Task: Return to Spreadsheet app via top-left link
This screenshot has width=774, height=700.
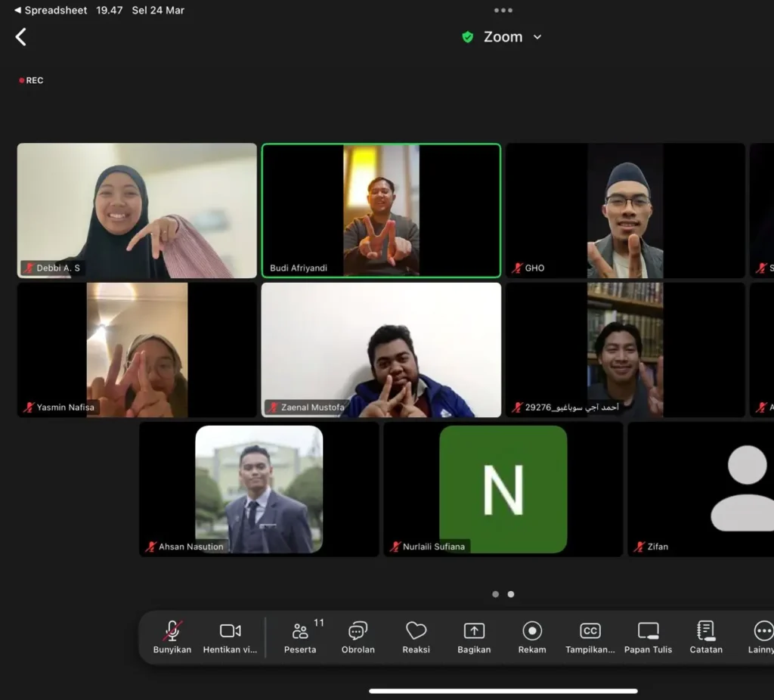Action: [50, 11]
